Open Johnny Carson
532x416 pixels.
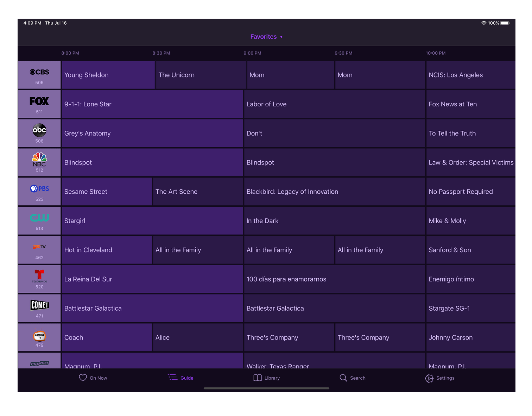tap(471, 337)
